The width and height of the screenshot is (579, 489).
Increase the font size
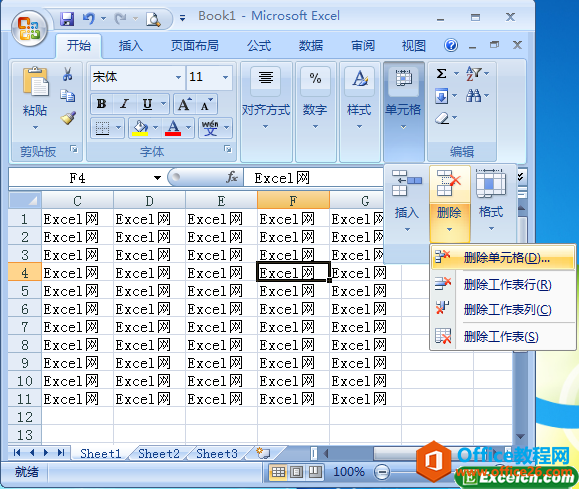click(184, 104)
